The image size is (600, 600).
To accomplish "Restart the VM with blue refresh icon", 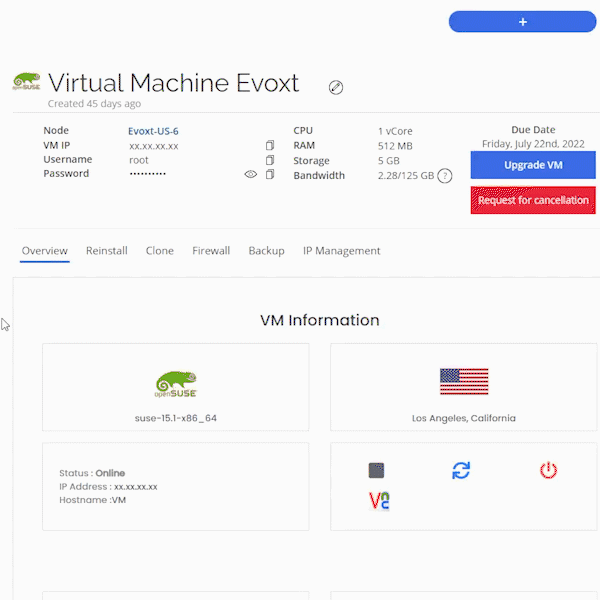I will pyautogui.click(x=461, y=470).
